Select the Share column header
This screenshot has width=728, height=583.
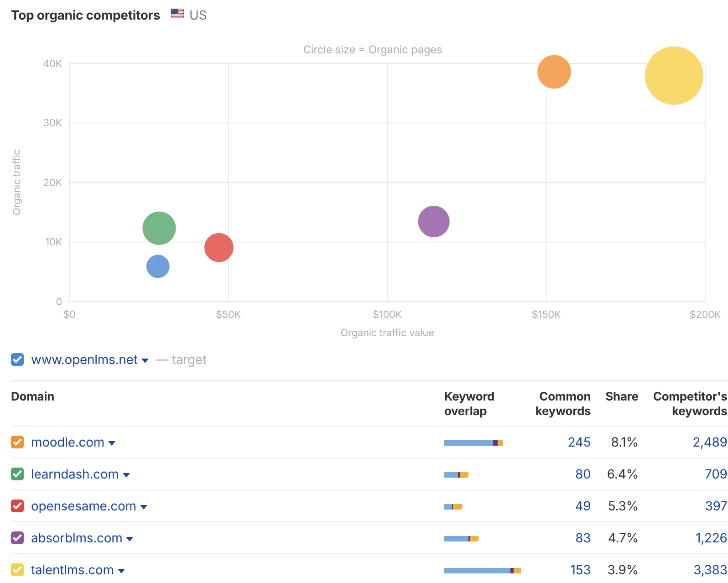[x=622, y=396]
